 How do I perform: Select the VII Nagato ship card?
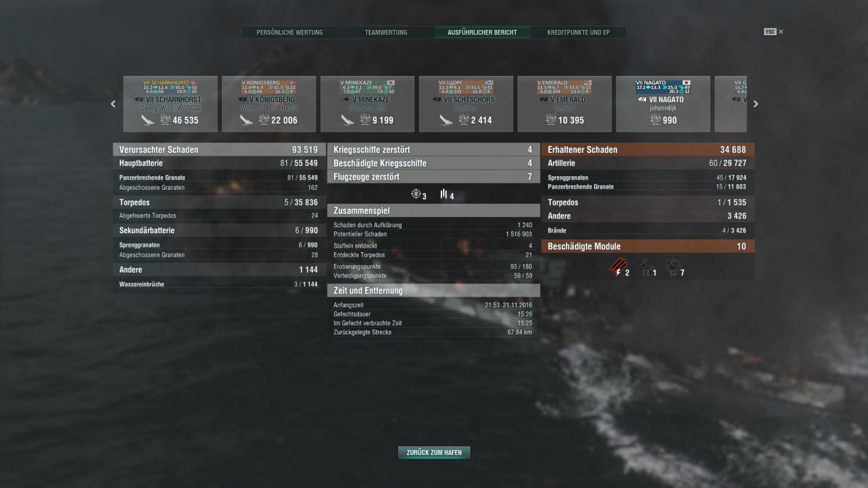(x=663, y=104)
